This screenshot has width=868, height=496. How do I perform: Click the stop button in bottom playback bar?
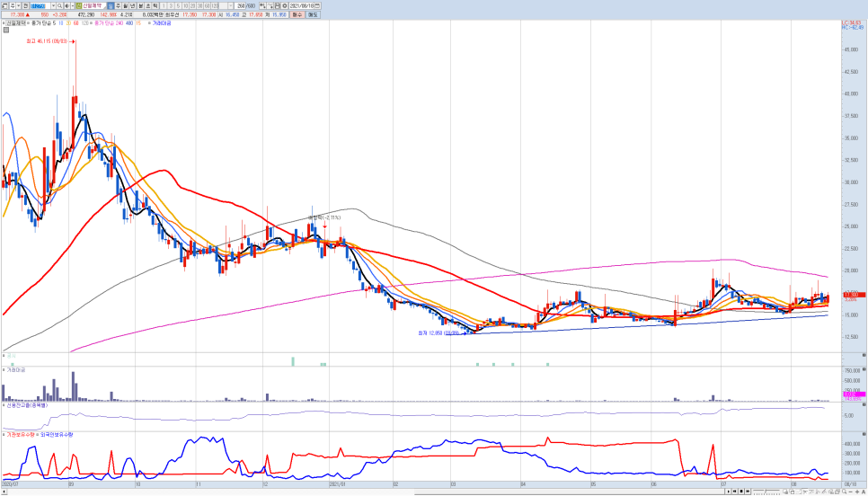click(741, 491)
